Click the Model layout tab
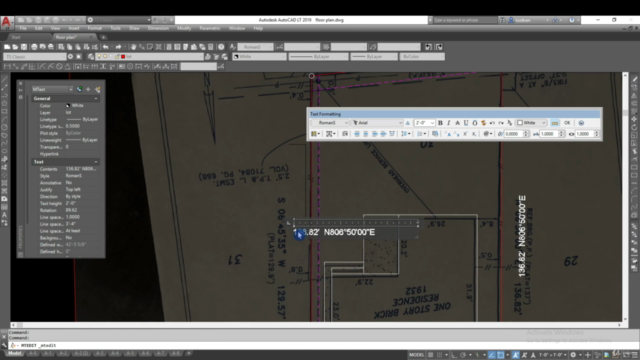This screenshot has height=360, width=640. click(15, 353)
